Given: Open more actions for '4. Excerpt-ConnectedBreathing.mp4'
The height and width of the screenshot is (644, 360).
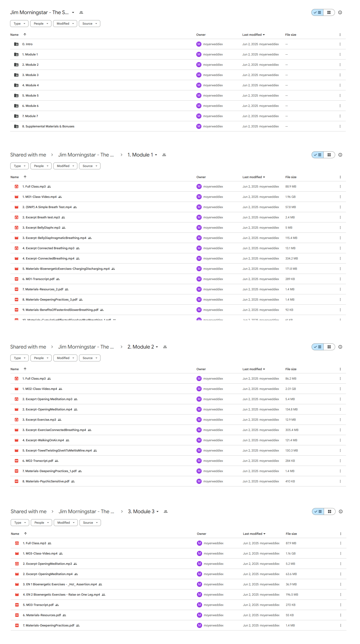Looking at the screenshot, I should 340,258.
